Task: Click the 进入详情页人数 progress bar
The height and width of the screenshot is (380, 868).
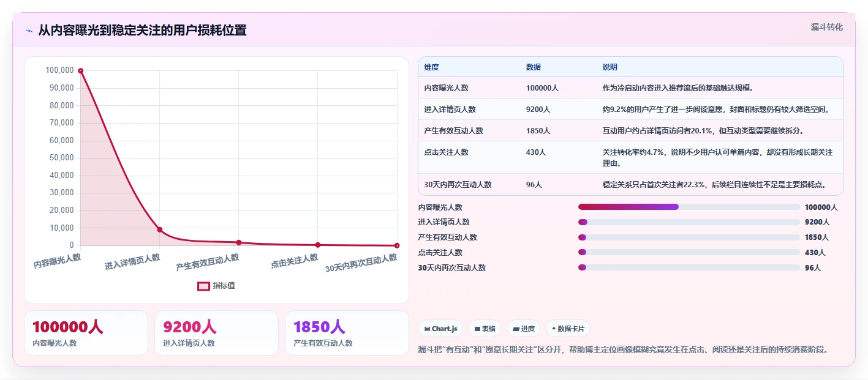Action: pyautogui.click(x=689, y=222)
